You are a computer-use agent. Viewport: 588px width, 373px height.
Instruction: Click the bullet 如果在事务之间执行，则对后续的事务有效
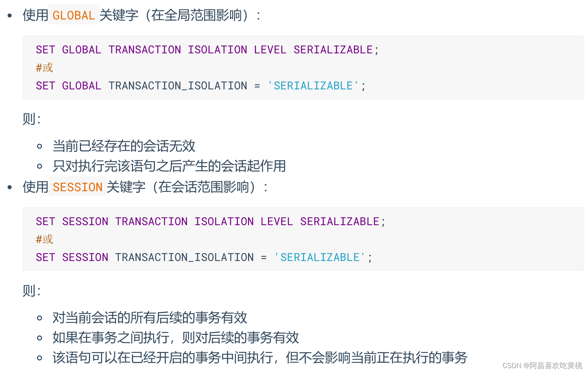(176, 338)
